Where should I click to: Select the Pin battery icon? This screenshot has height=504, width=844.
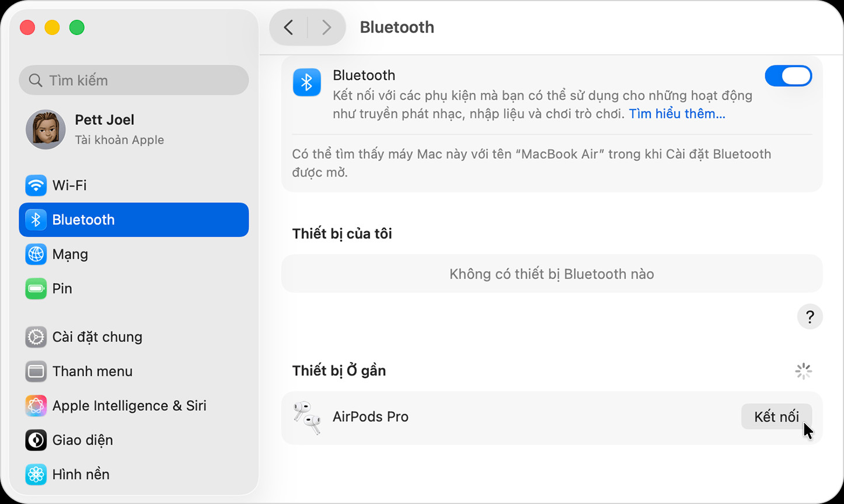36,288
